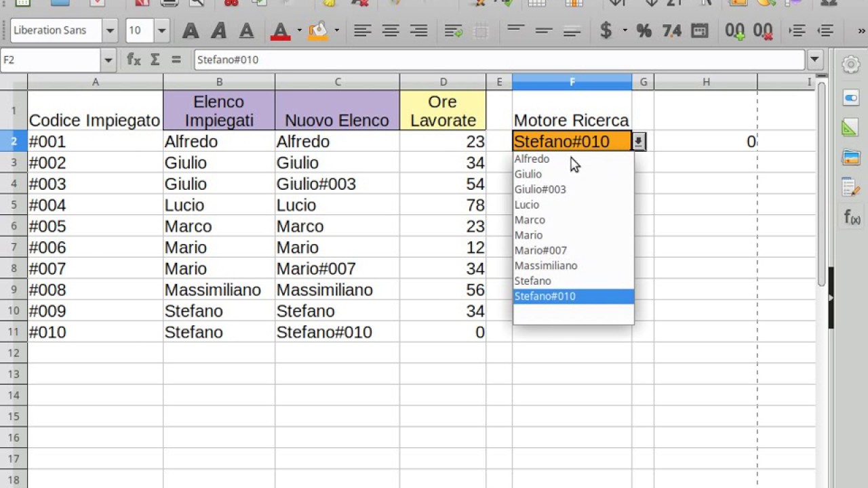The height and width of the screenshot is (488, 868).
Task: Choose Marco in the validity list
Action: click(x=574, y=220)
